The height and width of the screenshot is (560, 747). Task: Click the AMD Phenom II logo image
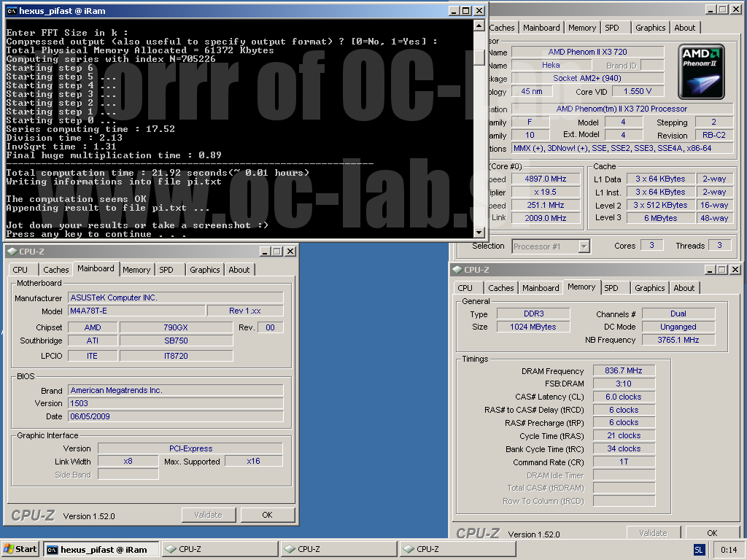coord(701,71)
